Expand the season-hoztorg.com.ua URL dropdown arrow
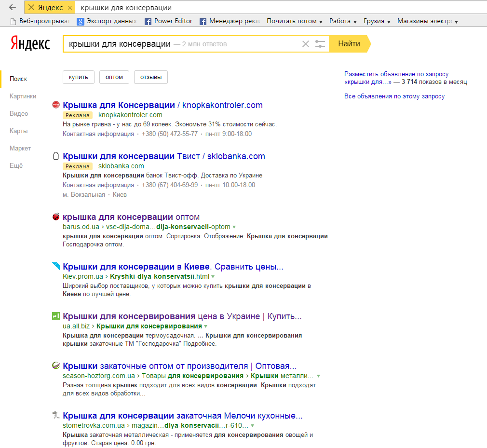Image resolution: width=487 pixels, height=448 pixels. coord(318,376)
